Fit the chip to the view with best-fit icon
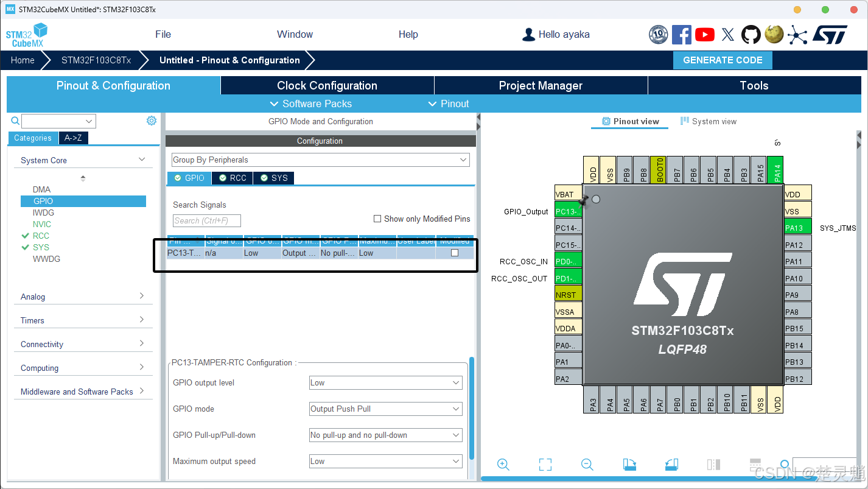The width and height of the screenshot is (868, 489). 545,465
